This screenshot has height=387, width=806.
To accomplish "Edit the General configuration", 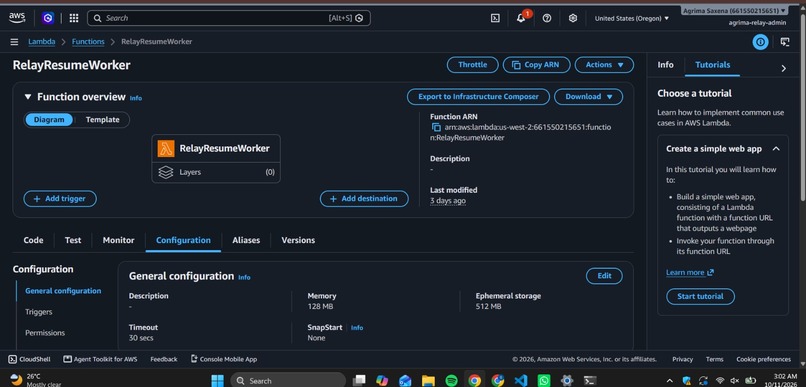I will [604, 276].
